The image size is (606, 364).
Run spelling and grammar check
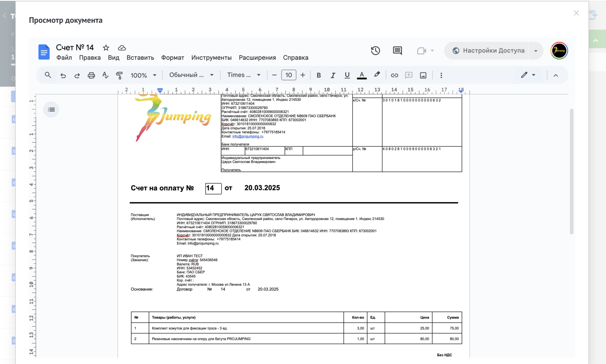point(105,75)
